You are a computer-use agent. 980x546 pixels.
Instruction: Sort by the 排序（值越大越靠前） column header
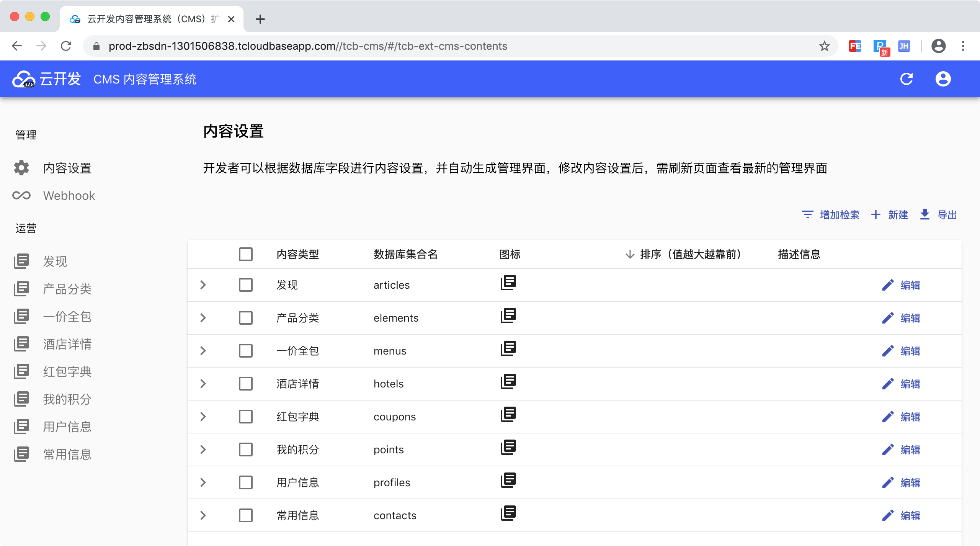point(690,254)
